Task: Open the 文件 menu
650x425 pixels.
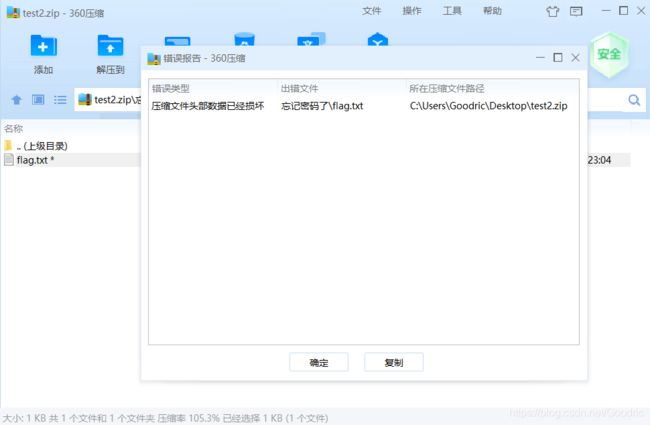Action: pyautogui.click(x=371, y=11)
